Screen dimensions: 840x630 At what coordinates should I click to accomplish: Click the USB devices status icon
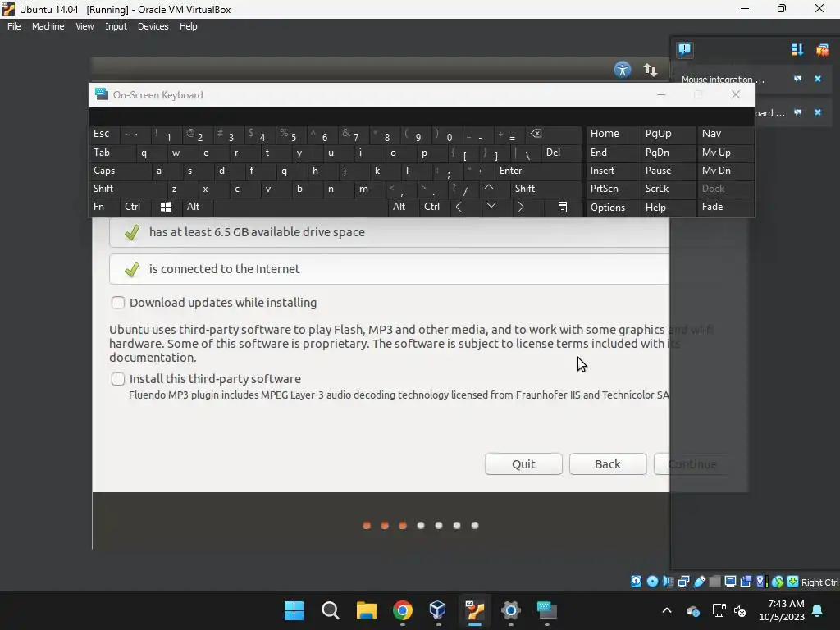pos(699,582)
